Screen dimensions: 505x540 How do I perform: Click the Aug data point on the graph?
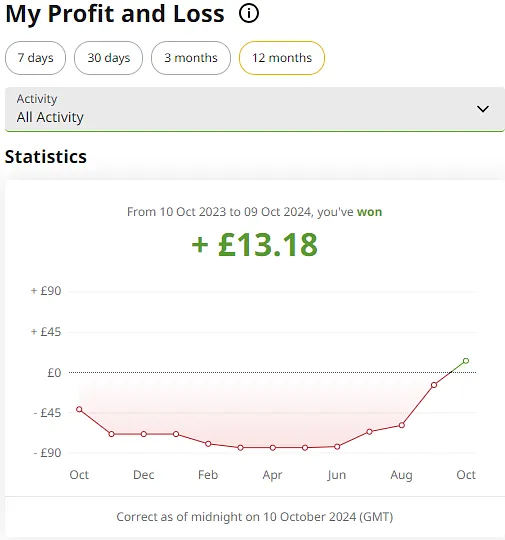[x=401, y=425]
